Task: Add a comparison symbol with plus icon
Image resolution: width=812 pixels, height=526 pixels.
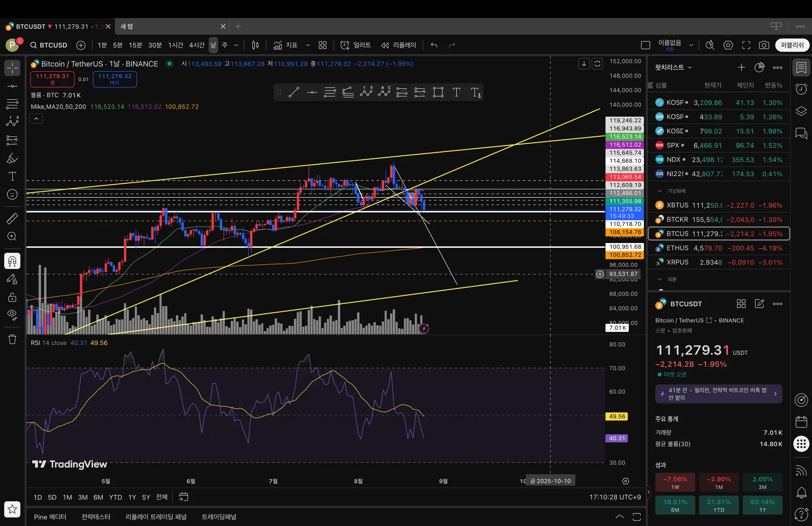Action: pos(81,45)
